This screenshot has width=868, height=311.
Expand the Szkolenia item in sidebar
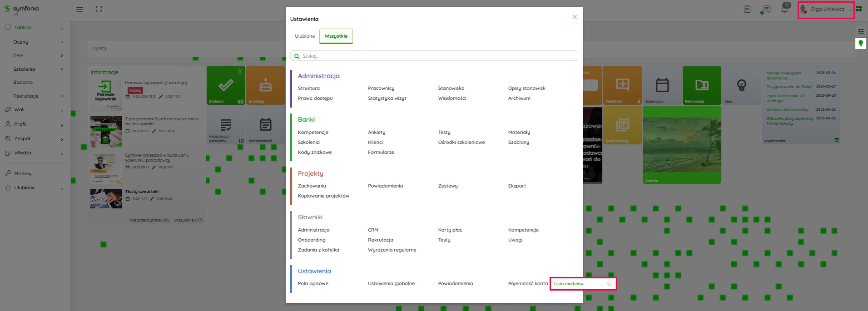point(62,69)
